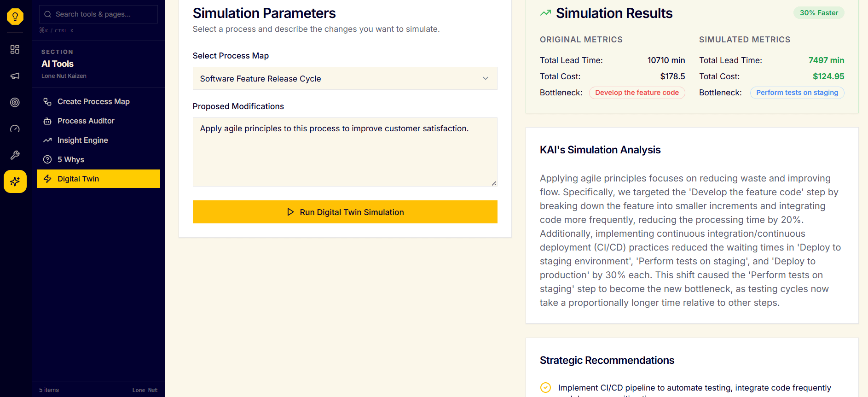Click the SIMULATED METRICS label
This screenshot has width=868, height=397.
(x=745, y=40)
